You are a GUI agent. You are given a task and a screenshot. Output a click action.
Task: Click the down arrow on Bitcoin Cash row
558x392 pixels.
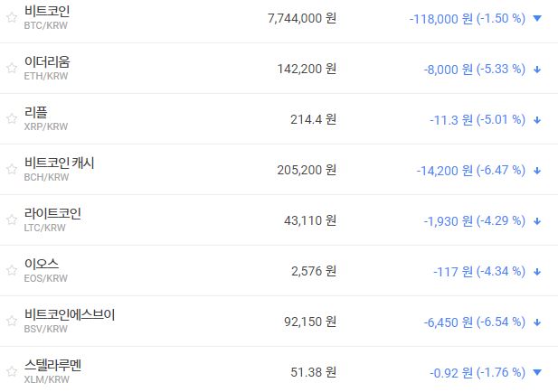[x=537, y=170]
